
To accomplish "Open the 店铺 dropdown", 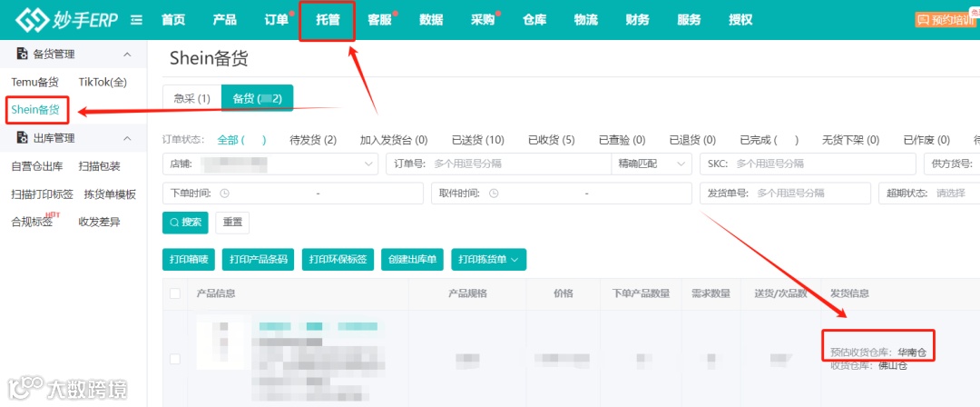I will pyautogui.click(x=270, y=164).
